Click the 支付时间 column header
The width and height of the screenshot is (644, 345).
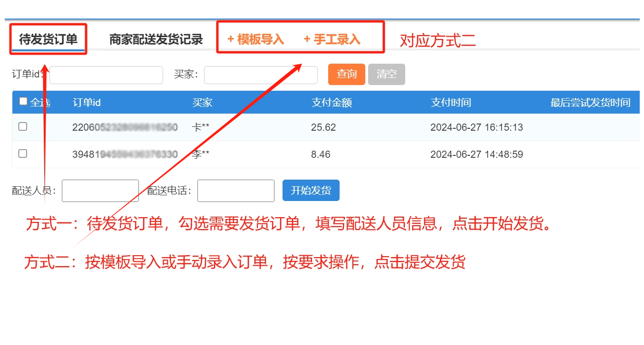tap(450, 103)
